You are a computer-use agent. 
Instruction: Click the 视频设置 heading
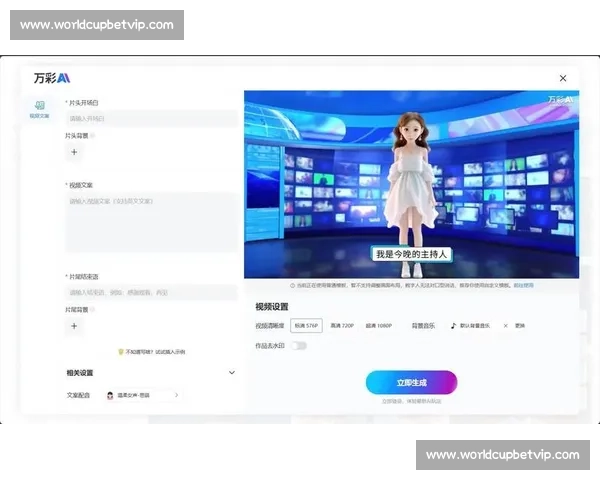pyautogui.click(x=272, y=307)
